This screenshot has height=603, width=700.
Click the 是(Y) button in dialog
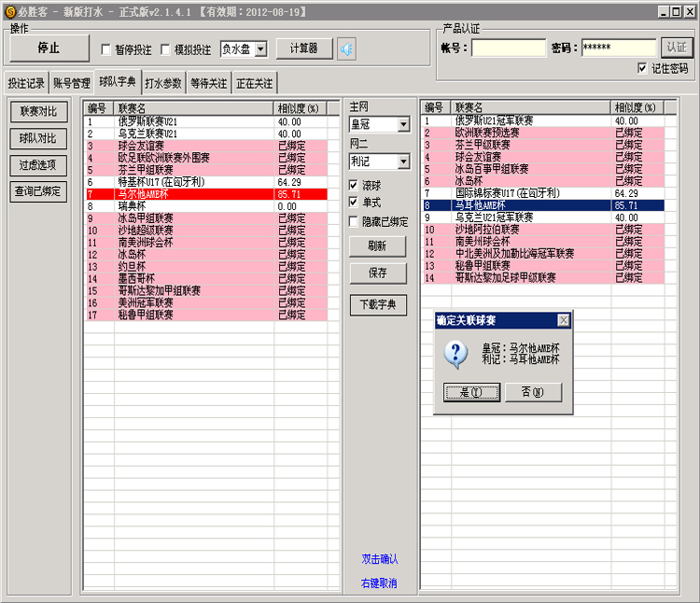(x=471, y=392)
